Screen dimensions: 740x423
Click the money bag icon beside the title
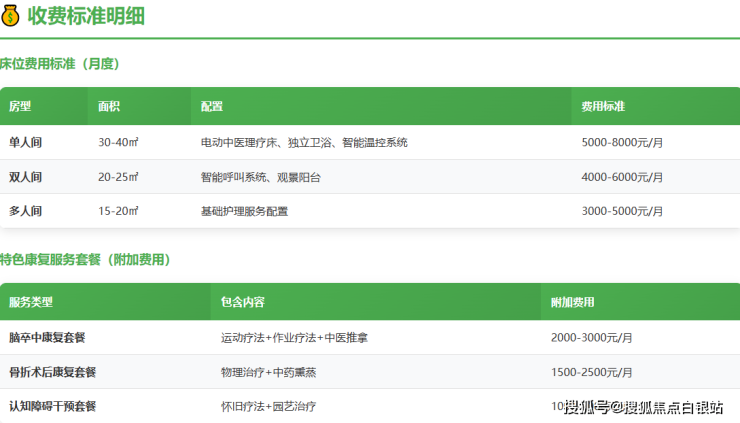(x=11, y=15)
